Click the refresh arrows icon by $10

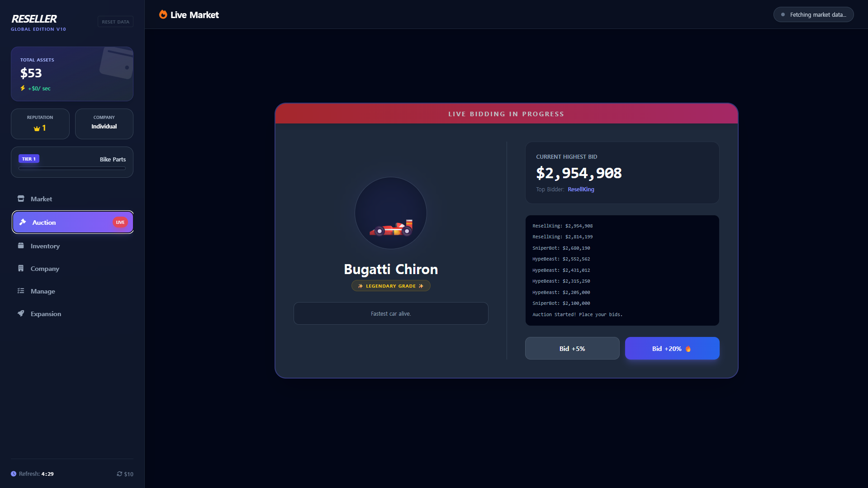coord(119,474)
